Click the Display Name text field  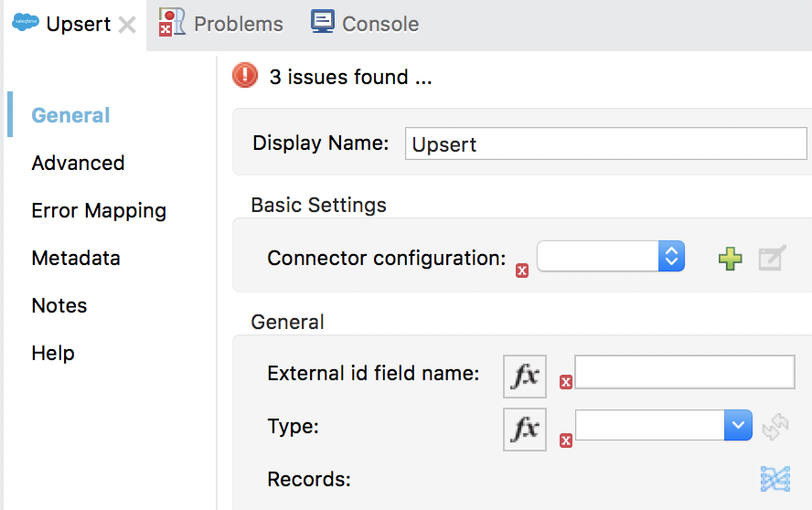click(605, 143)
